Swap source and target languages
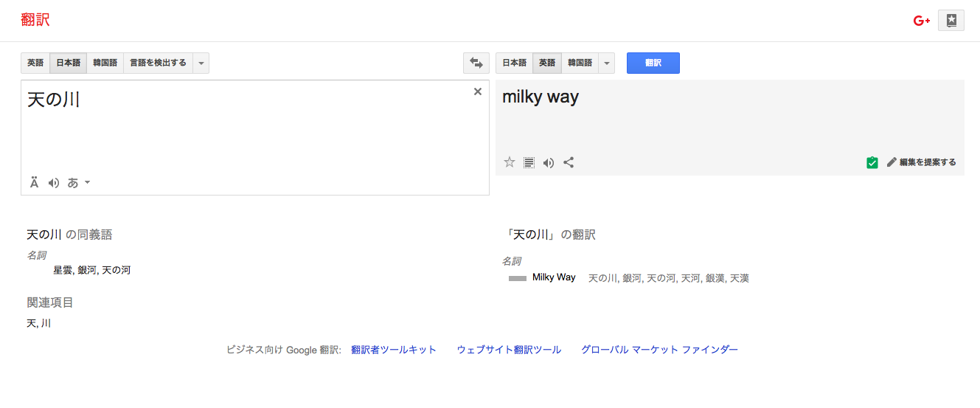The width and height of the screenshot is (980, 408). [476, 63]
